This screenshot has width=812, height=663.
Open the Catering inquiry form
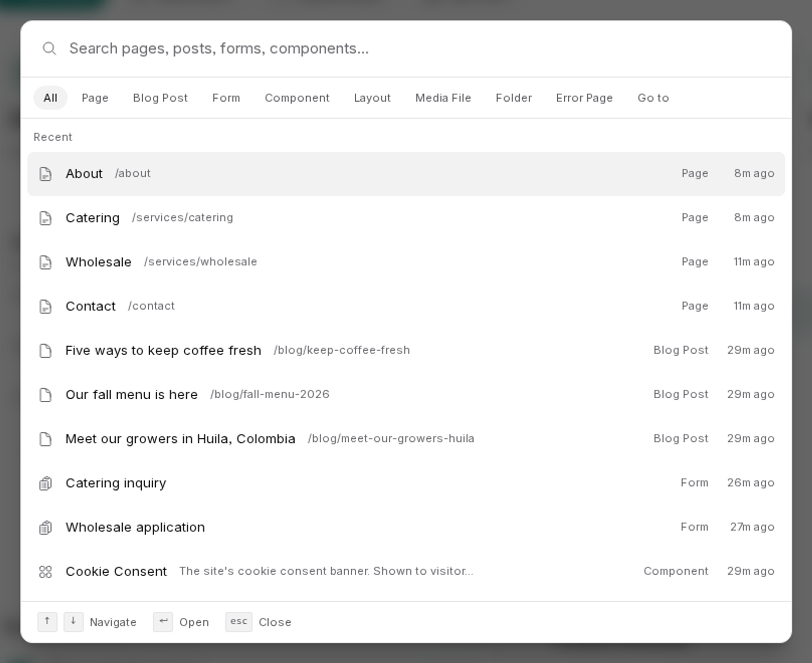[x=406, y=483]
